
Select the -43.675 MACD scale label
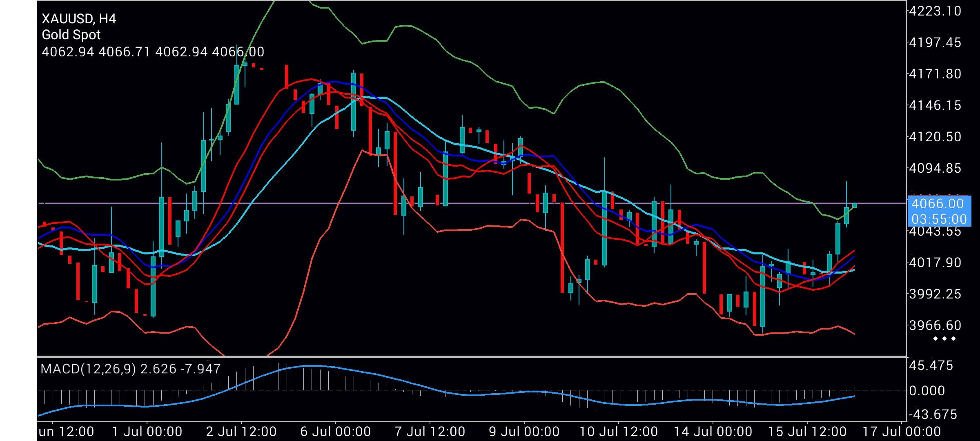(933, 415)
